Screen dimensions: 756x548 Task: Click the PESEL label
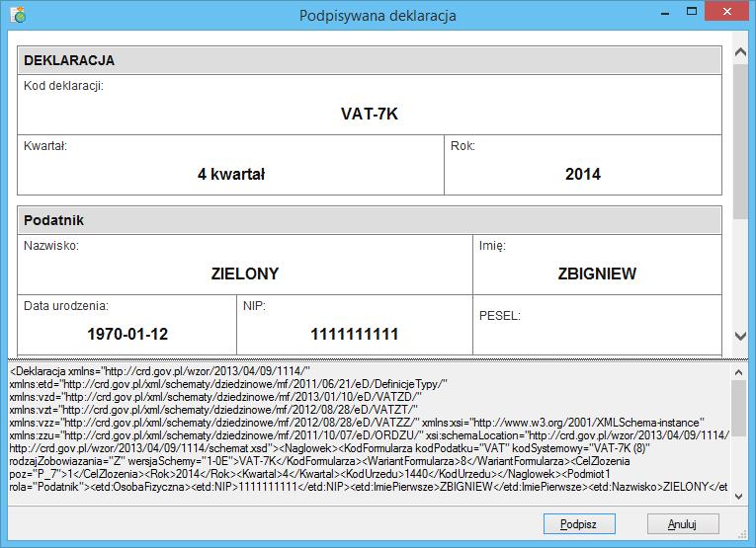pyautogui.click(x=500, y=316)
